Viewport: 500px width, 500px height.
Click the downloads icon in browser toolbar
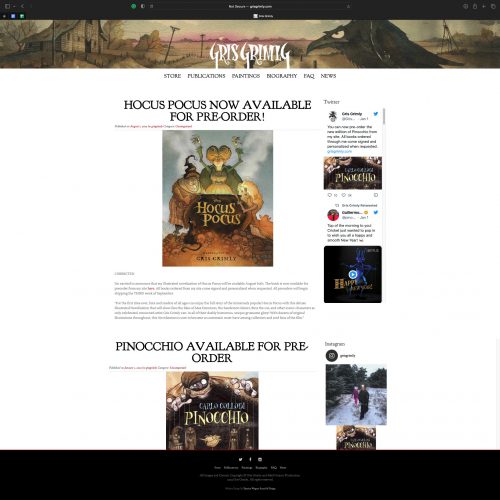[466, 6]
